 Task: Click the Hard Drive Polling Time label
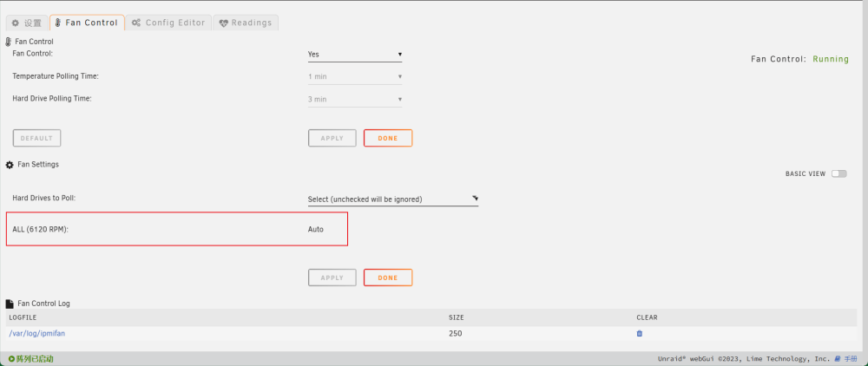(x=52, y=98)
